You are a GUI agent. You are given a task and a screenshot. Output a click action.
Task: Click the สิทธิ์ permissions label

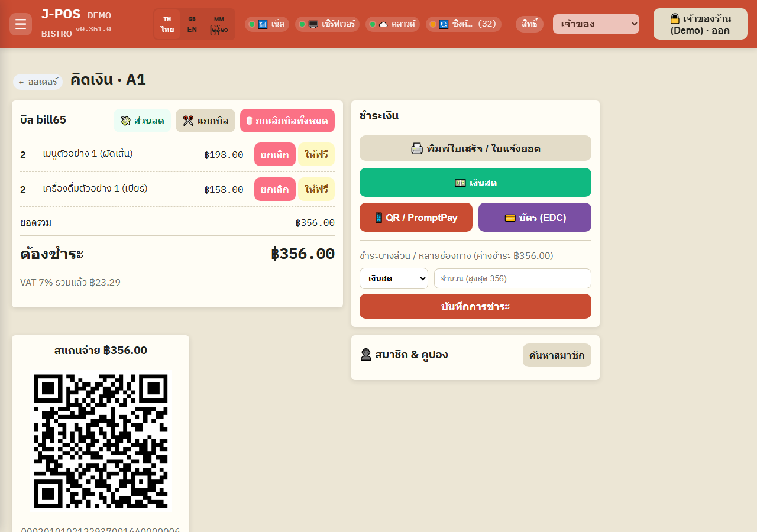529,24
